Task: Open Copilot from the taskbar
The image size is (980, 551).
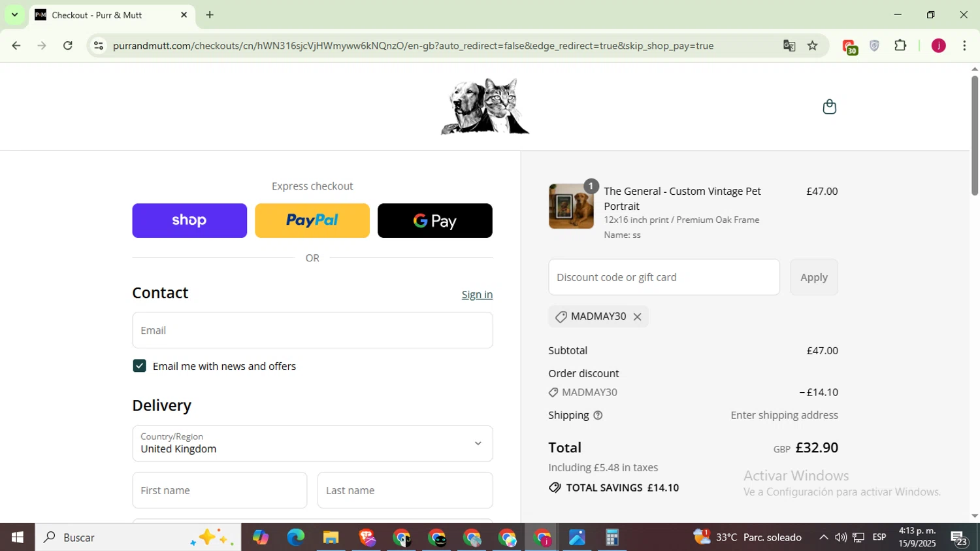Action: [x=261, y=537]
